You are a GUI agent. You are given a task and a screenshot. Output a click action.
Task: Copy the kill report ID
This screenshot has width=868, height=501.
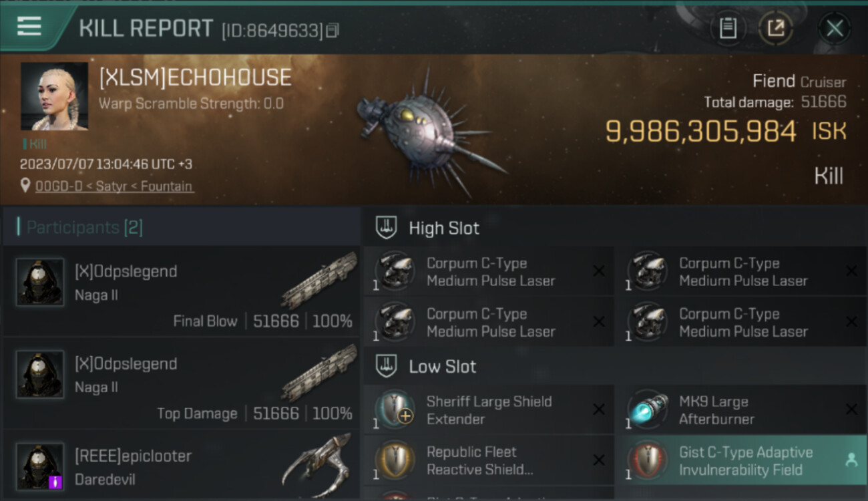pyautogui.click(x=333, y=30)
